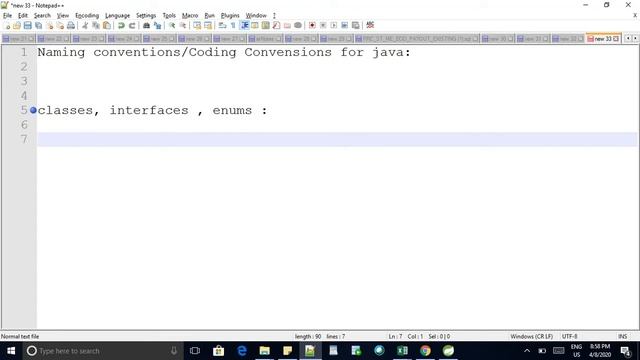
Task: Open the Language menu
Action: point(118,16)
